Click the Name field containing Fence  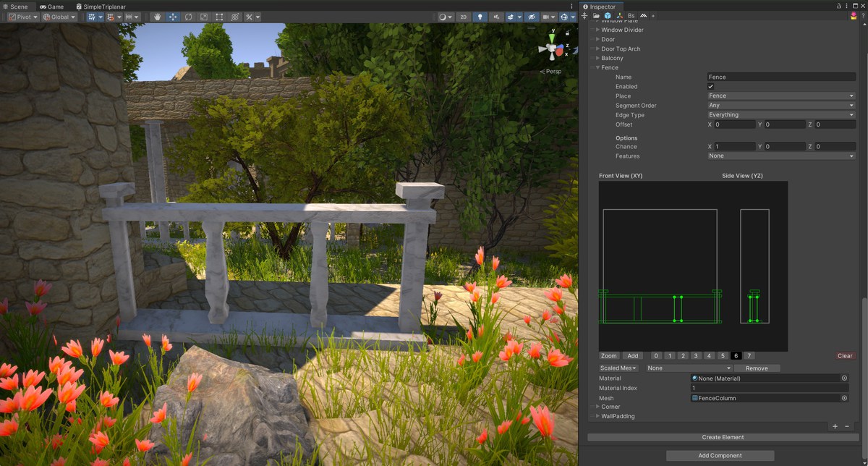781,77
